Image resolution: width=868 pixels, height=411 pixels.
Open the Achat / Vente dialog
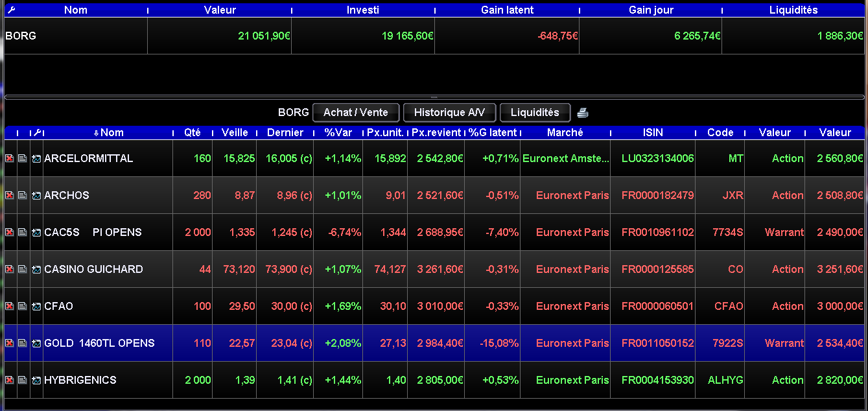coord(356,112)
